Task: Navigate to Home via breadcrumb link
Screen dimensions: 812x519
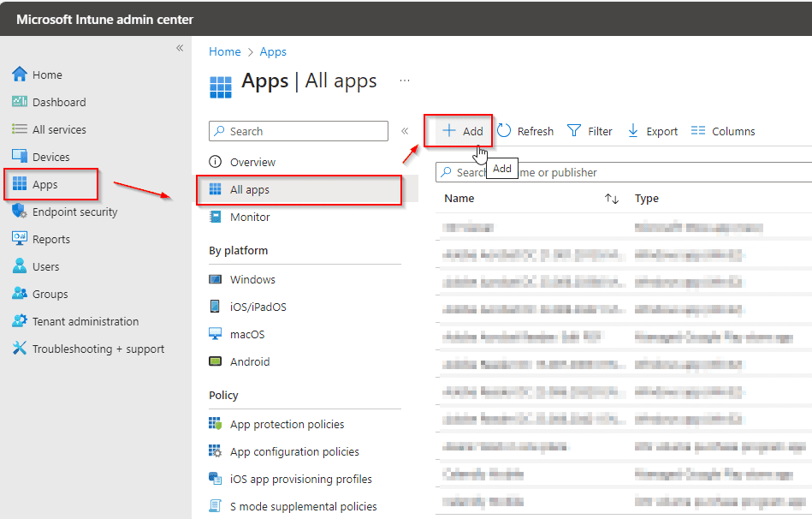Action: tap(224, 51)
